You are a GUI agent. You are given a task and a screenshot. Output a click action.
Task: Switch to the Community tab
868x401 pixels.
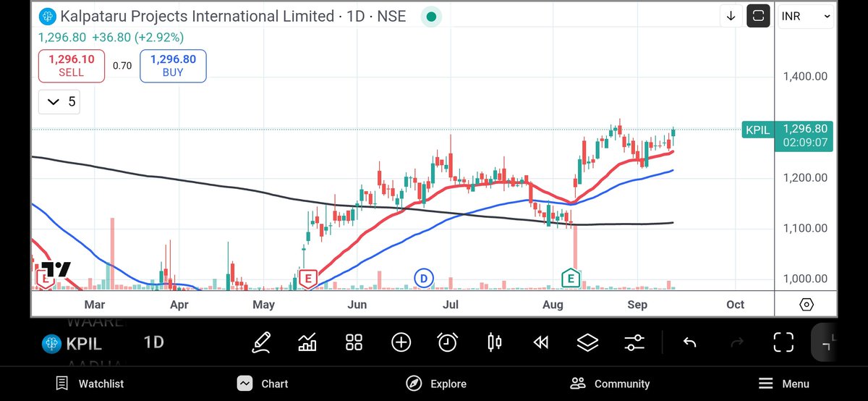point(610,384)
